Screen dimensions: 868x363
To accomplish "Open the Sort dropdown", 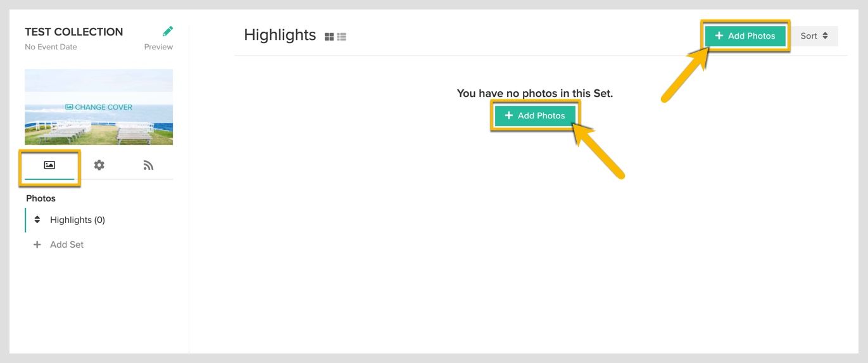I will point(814,36).
